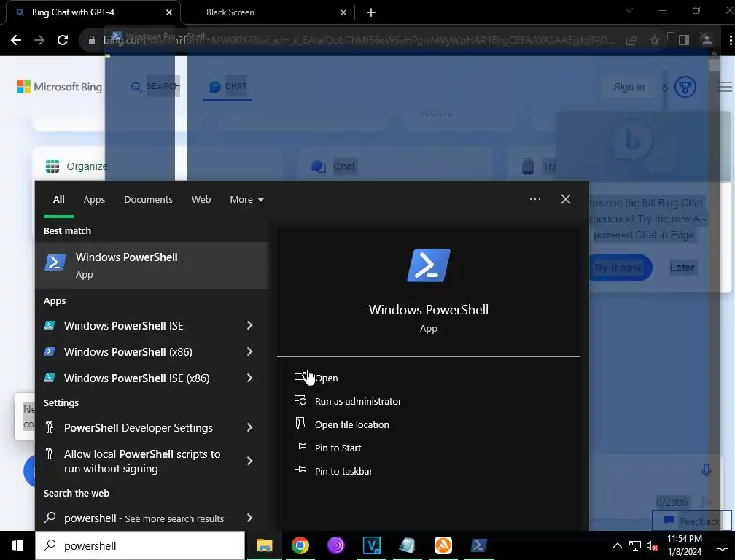Viewport: 735px width, 560px height.
Task: Bookmark this page with star icon
Action: tap(654, 40)
